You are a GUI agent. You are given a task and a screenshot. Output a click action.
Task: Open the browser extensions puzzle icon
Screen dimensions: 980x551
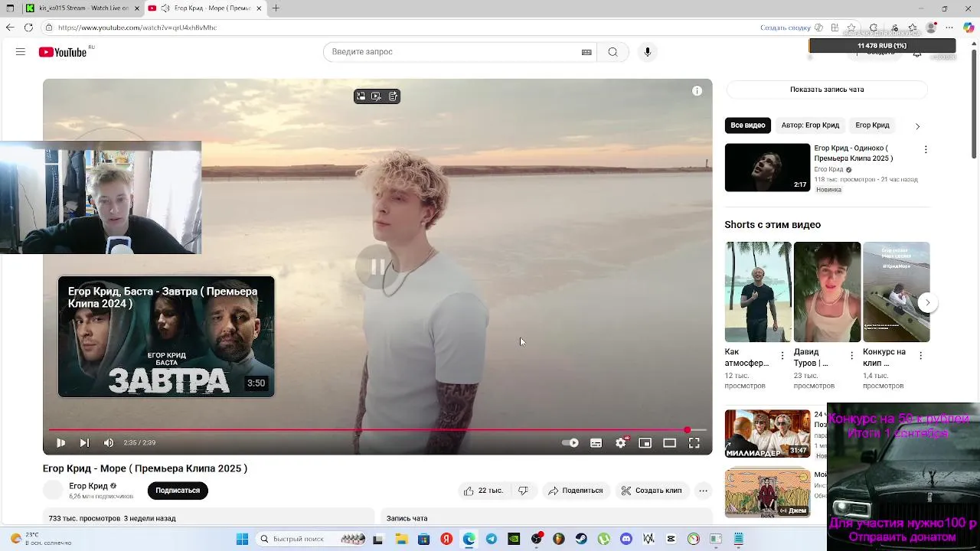pos(873,28)
